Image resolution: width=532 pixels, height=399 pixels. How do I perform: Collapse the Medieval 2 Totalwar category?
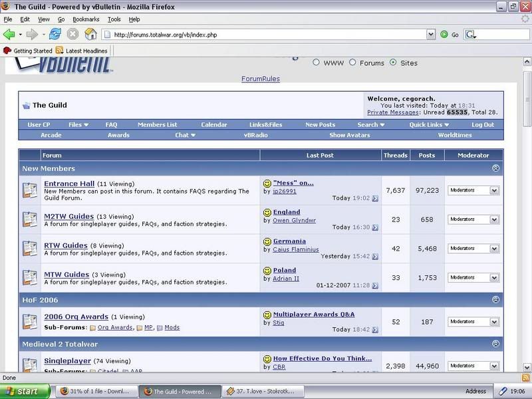click(495, 344)
